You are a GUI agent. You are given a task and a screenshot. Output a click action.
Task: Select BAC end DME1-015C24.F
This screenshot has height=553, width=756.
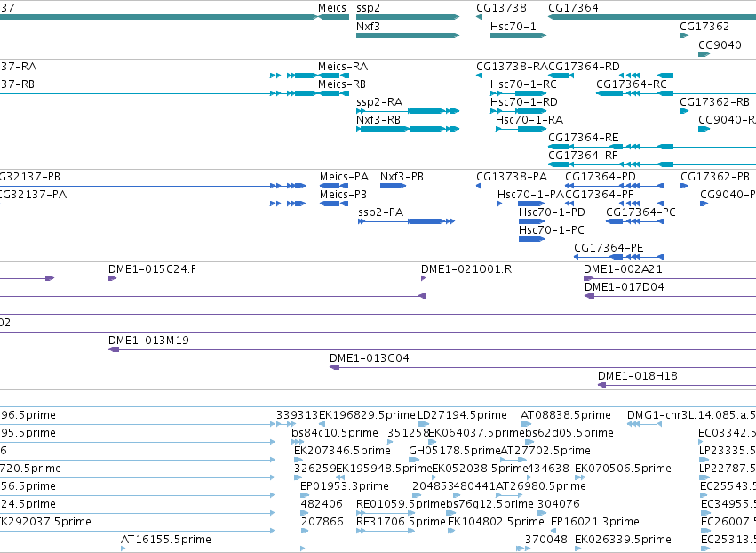pyautogui.click(x=153, y=269)
